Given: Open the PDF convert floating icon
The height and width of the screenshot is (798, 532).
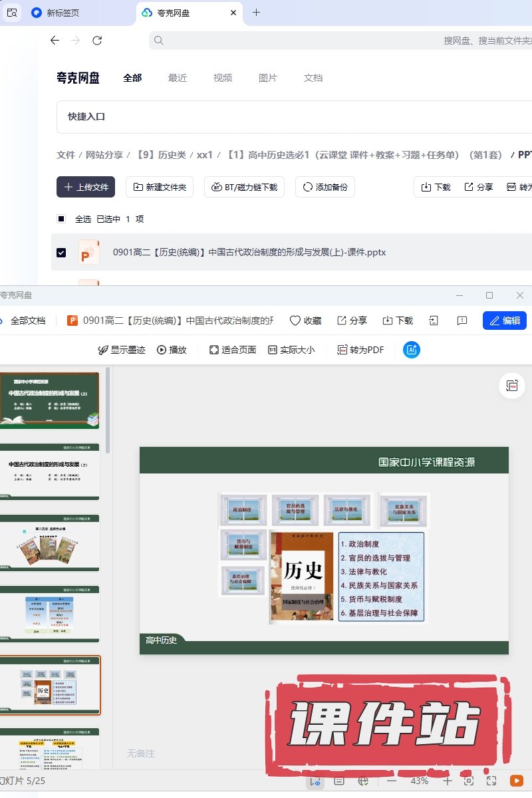Looking at the screenshot, I should coord(512,386).
